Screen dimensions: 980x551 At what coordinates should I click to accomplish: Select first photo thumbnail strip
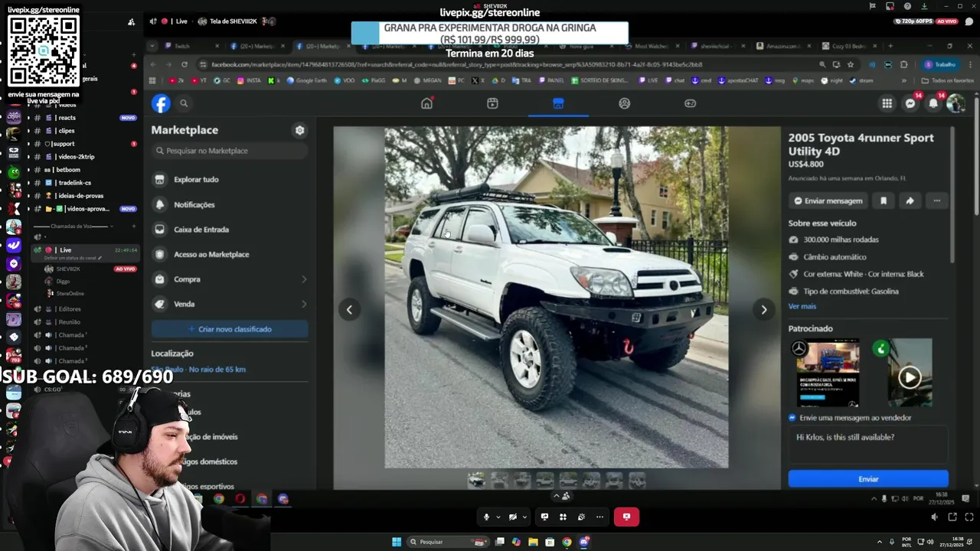pyautogui.click(x=476, y=480)
